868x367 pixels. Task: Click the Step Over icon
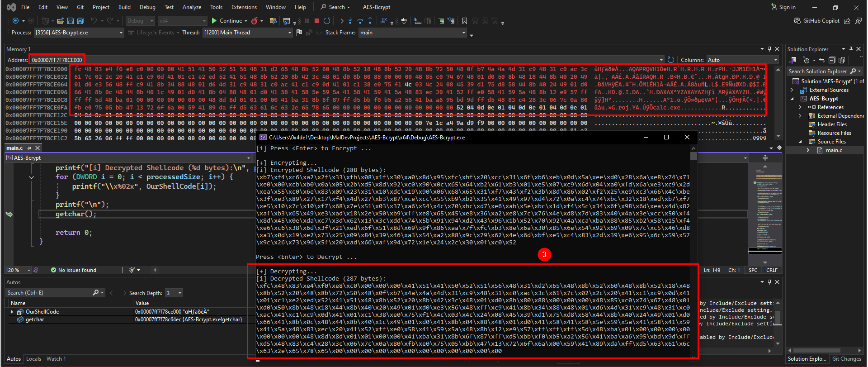(360, 21)
